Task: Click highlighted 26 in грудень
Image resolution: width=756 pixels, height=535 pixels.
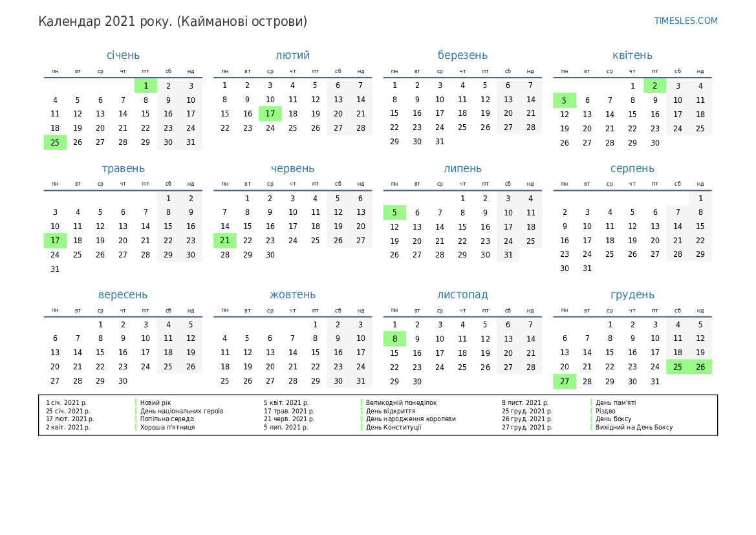Action: pos(700,367)
